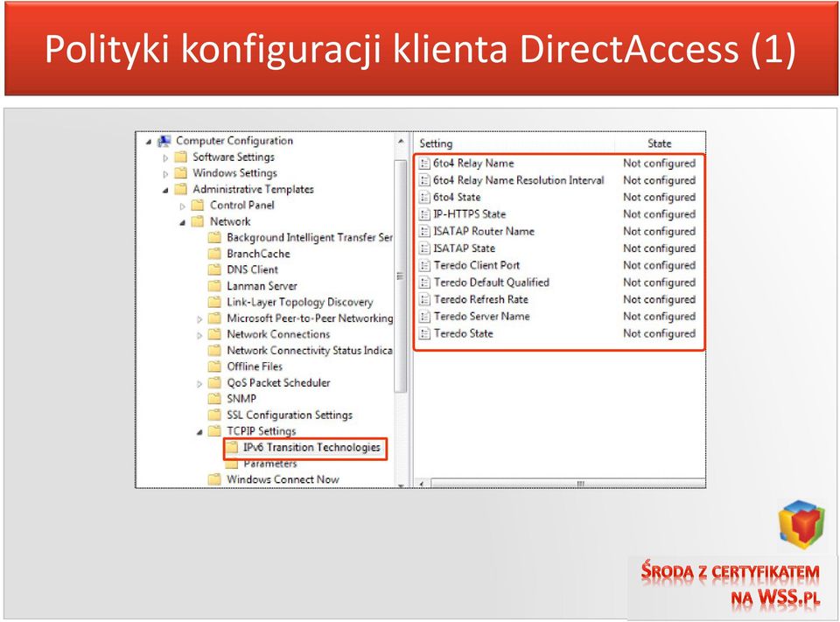Click the 6to4 State policy icon

tap(424, 197)
